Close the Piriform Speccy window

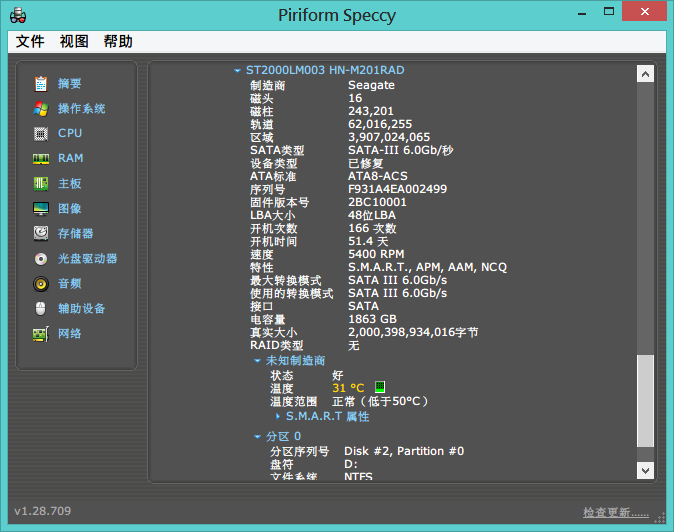tap(644, 11)
